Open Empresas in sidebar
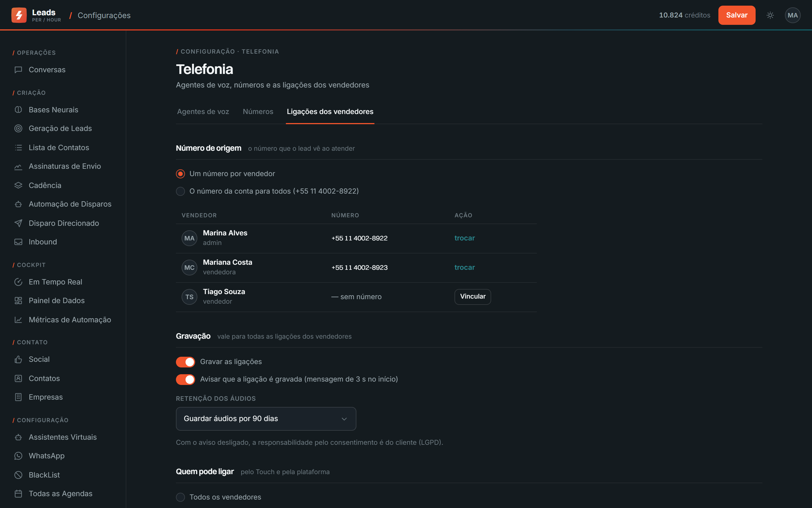 46,397
